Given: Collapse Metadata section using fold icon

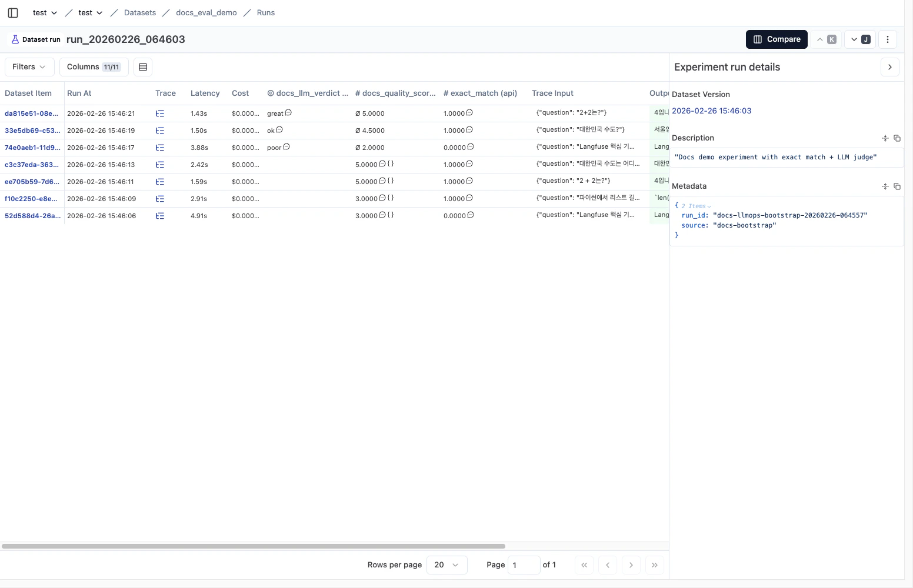Looking at the screenshot, I should click(x=885, y=186).
